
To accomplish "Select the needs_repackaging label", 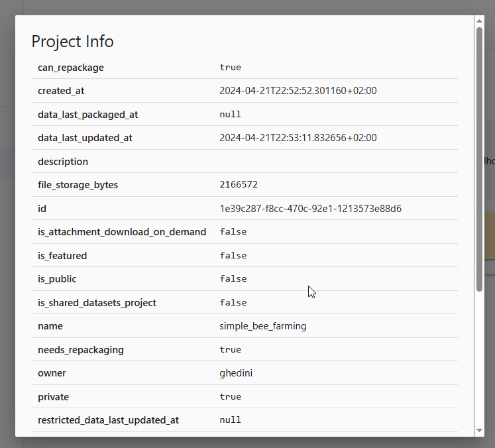I will click(80, 350).
